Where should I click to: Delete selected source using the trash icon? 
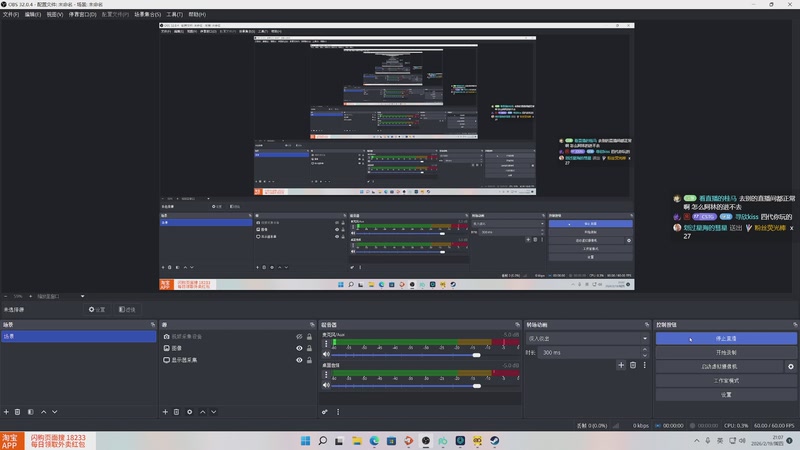coord(177,412)
